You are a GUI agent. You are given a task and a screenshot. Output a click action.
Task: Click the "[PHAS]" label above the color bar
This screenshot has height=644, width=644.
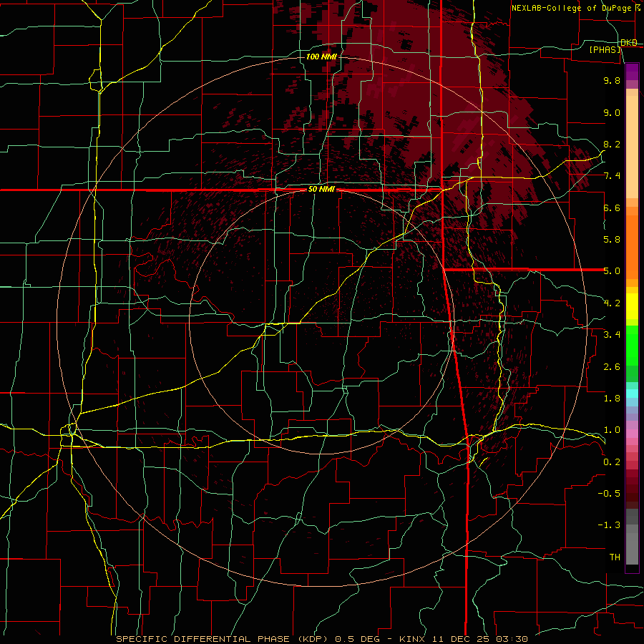(x=605, y=49)
